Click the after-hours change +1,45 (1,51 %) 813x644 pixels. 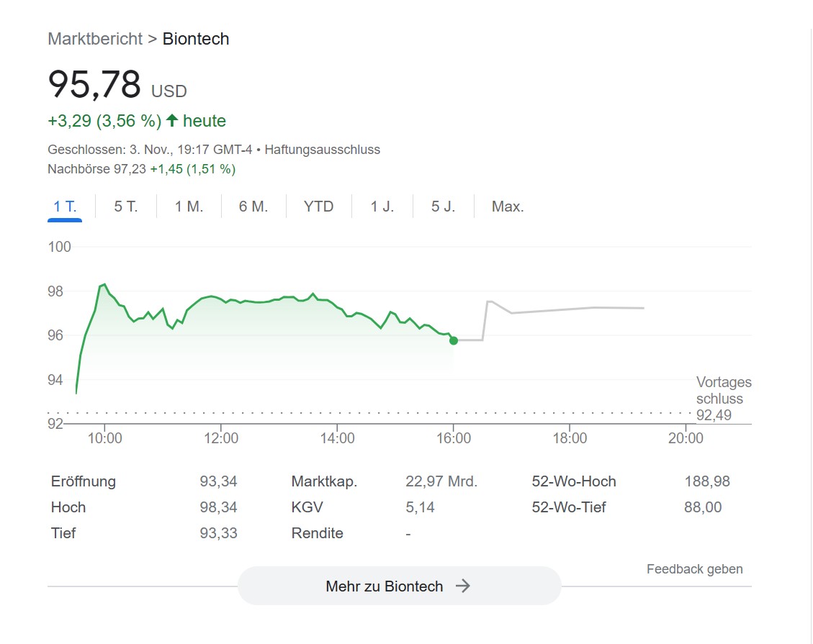193,169
